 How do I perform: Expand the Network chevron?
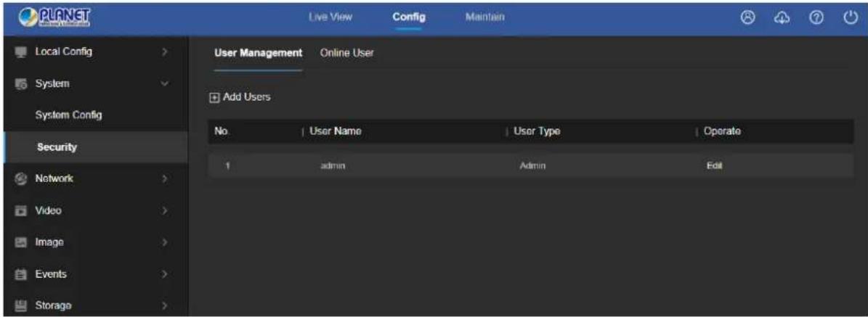pos(164,179)
